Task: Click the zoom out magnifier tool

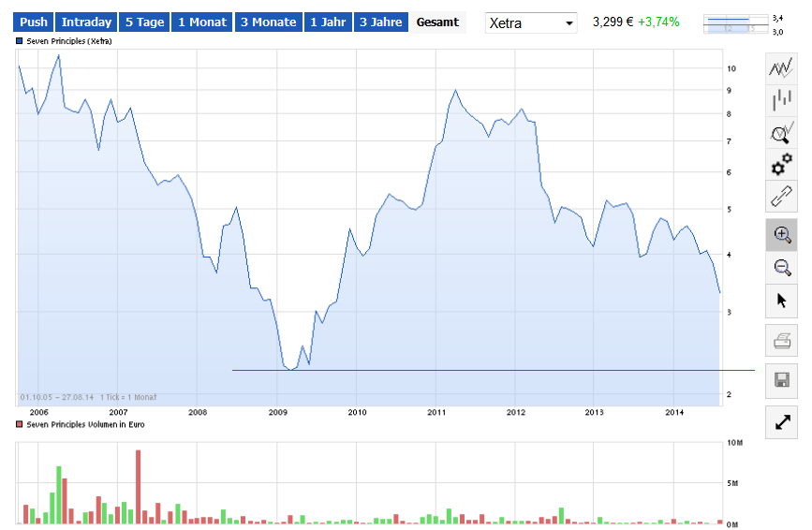Action: coord(782,268)
